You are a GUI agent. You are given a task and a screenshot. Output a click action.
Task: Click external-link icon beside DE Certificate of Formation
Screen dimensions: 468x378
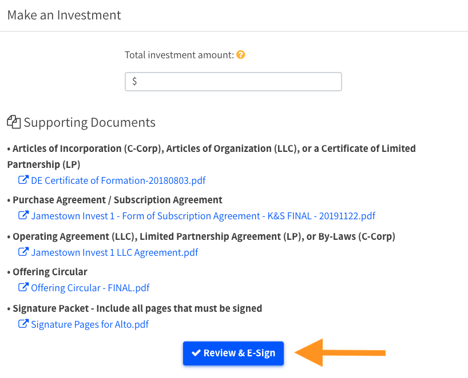[23, 180]
